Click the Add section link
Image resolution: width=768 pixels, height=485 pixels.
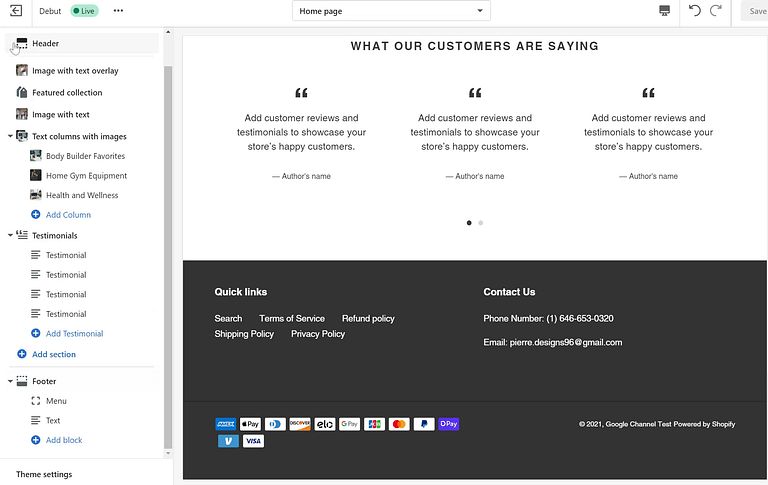pyautogui.click(x=54, y=354)
